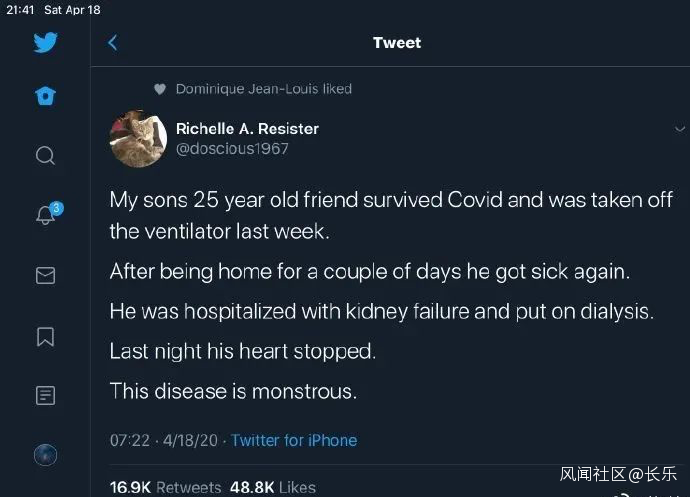
Task: Open the Twitter for iPhone link
Action: point(294,440)
